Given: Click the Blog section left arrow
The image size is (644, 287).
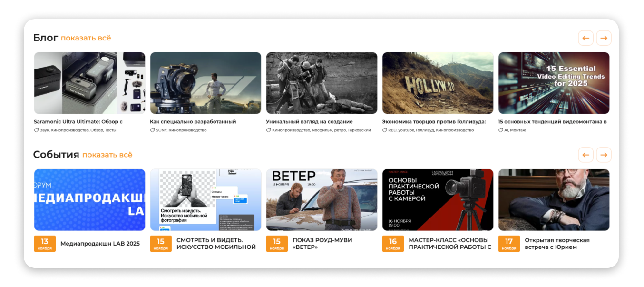Looking at the screenshot, I should pos(585,38).
